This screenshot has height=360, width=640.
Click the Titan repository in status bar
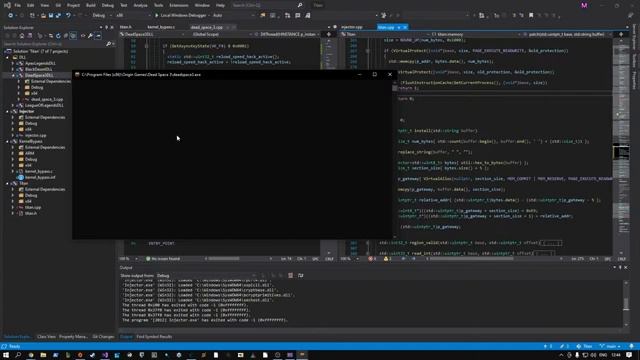(584, 346)
